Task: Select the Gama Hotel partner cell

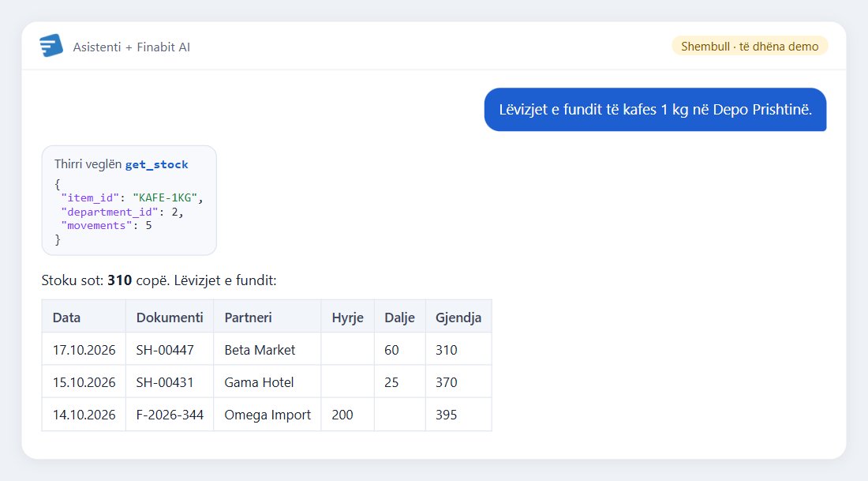Action: click(x=267, y=381)
